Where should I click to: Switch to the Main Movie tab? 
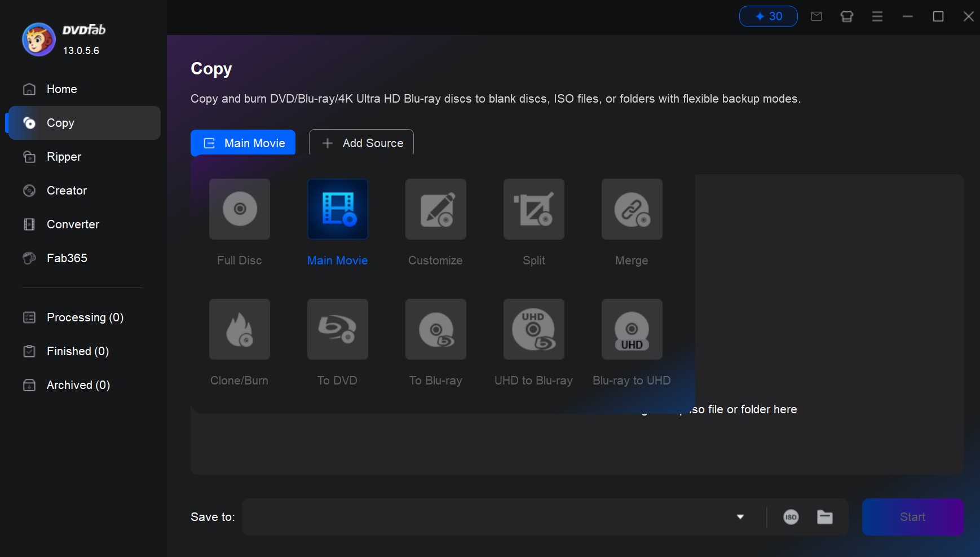click(242, 143)
